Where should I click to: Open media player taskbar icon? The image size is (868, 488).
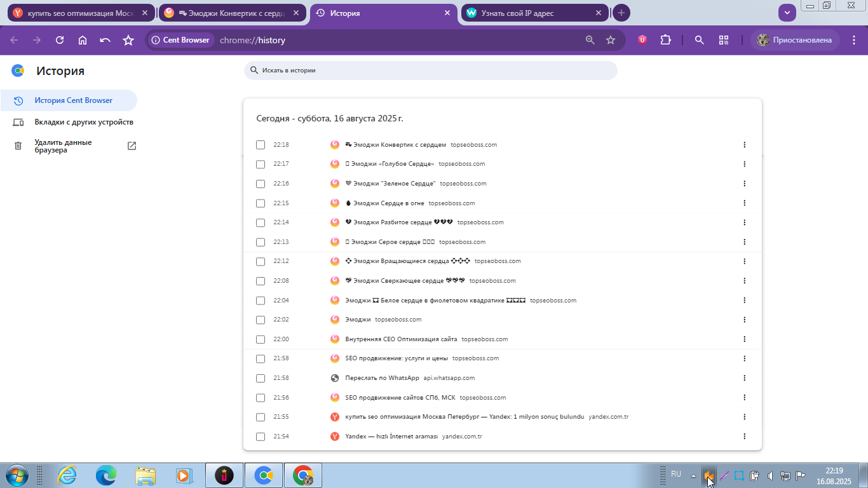click(x=184, y=475)
